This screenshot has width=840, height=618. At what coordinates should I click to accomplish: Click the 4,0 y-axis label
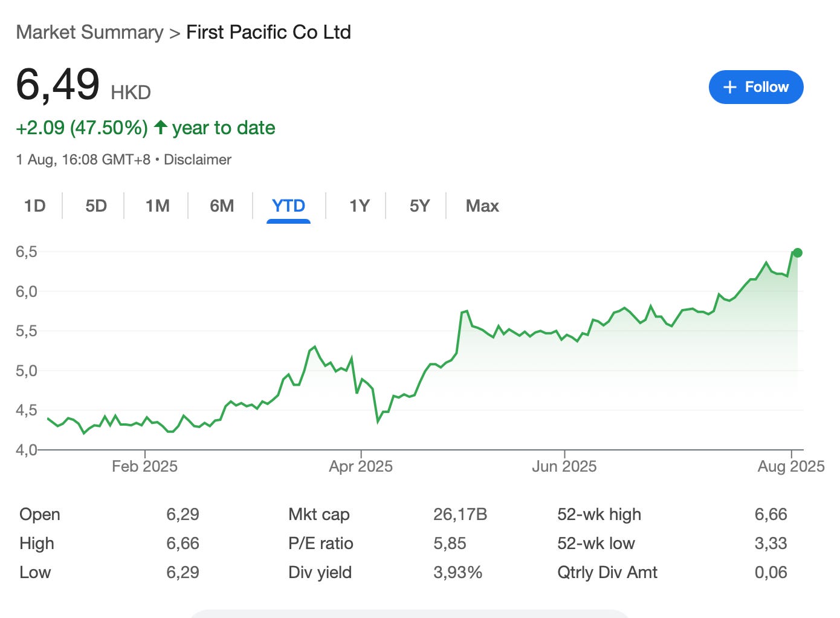(27, 450)
